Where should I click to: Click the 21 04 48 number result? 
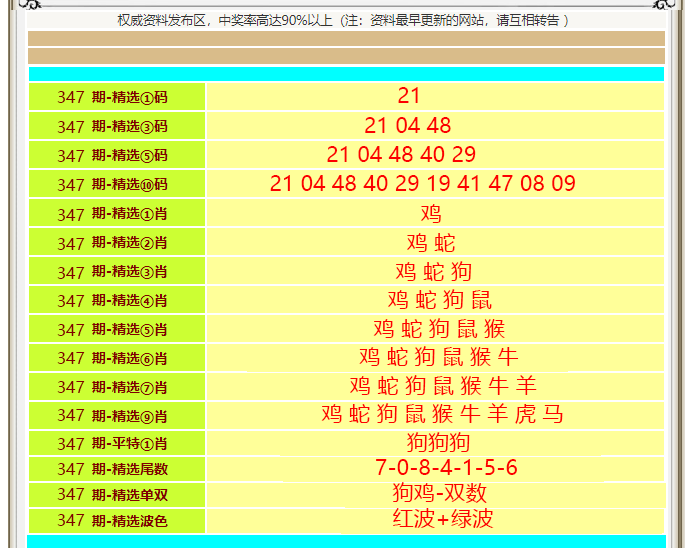408,126
